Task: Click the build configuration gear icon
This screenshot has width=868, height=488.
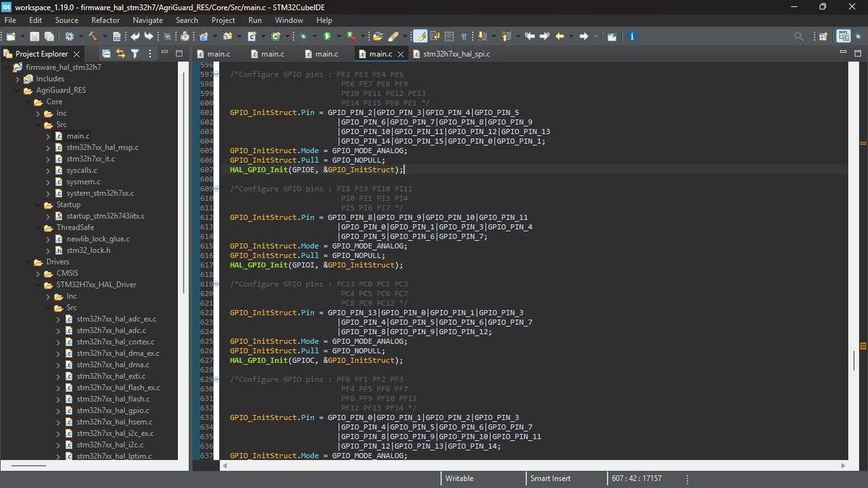Action: pyautogui.click(x=69, y=36)
